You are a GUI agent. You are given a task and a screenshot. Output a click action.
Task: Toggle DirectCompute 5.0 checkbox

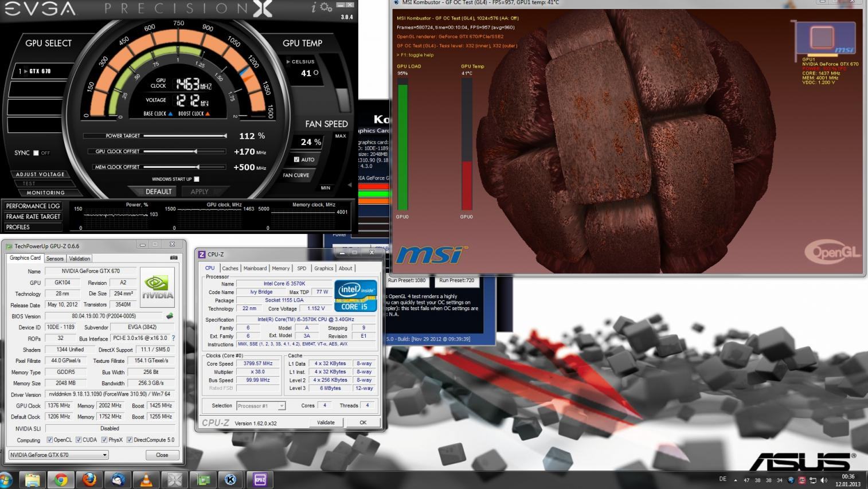130,440
